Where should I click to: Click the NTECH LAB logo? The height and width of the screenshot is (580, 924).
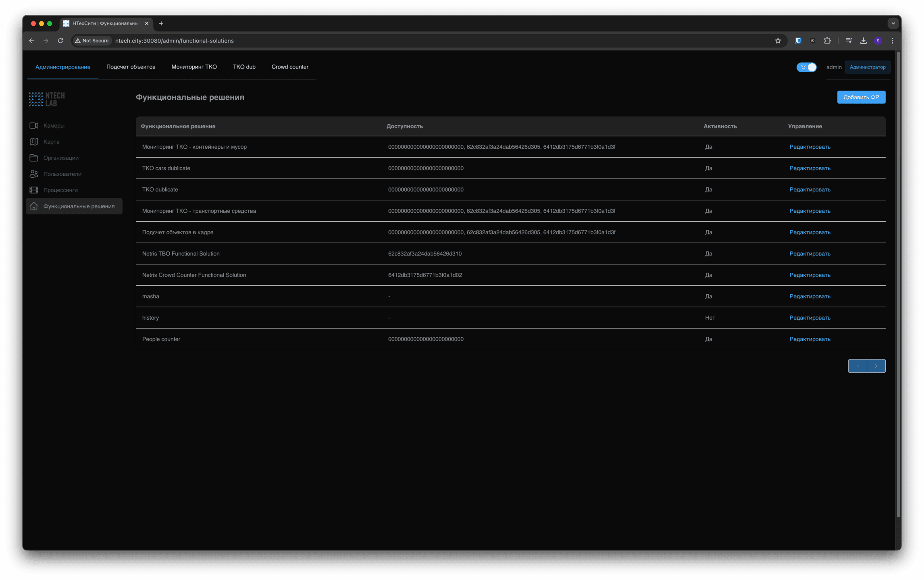pos(47,99)
